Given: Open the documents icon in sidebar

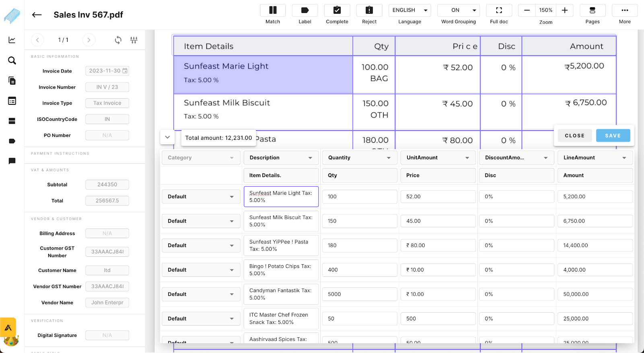Looking at the screenshot, I should [12, 81].
